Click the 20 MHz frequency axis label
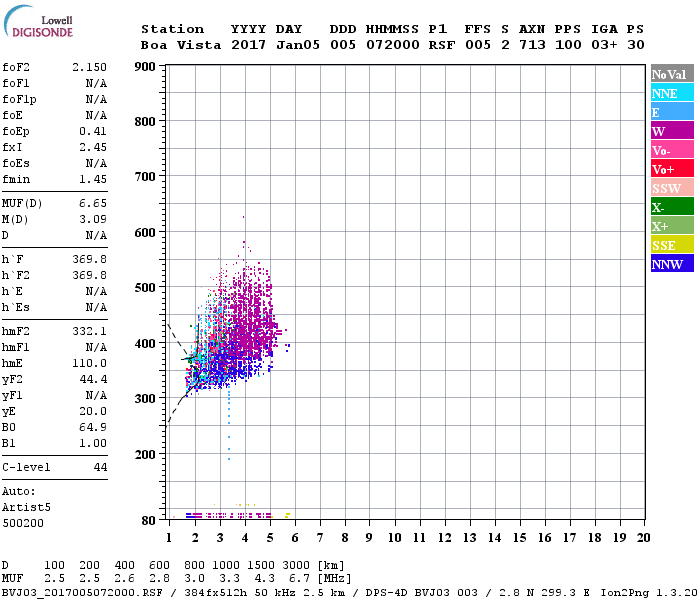 point(643,538)
